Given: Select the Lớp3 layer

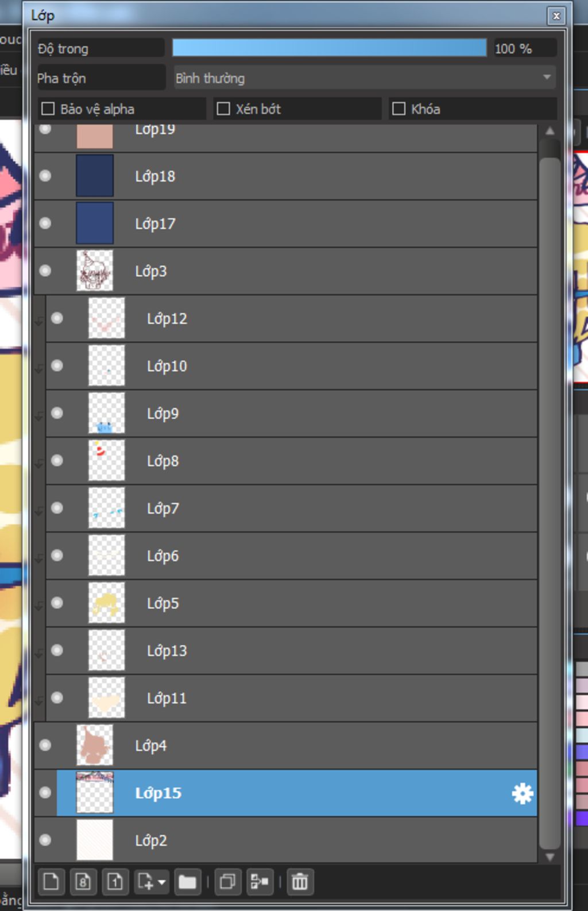Looking at the screenshot, I should (285, 271).
